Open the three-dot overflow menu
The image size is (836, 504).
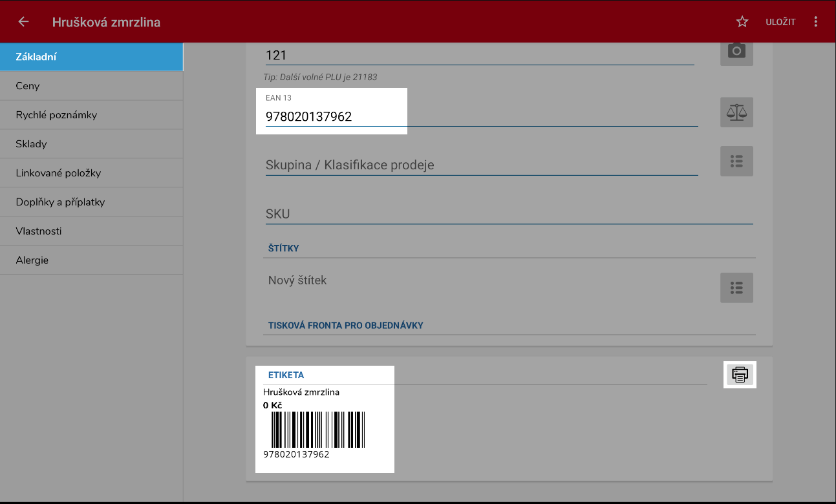[x=816, y=22]
